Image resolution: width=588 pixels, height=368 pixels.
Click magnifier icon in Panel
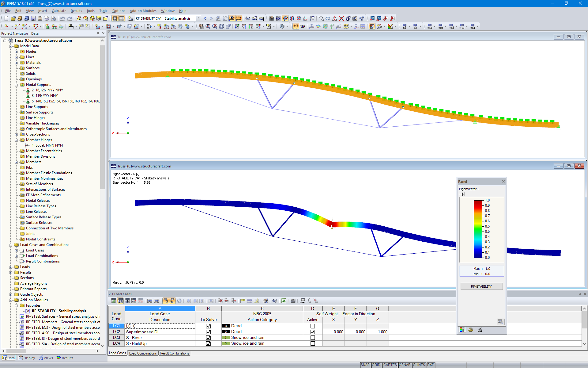[x=500, y=321]
